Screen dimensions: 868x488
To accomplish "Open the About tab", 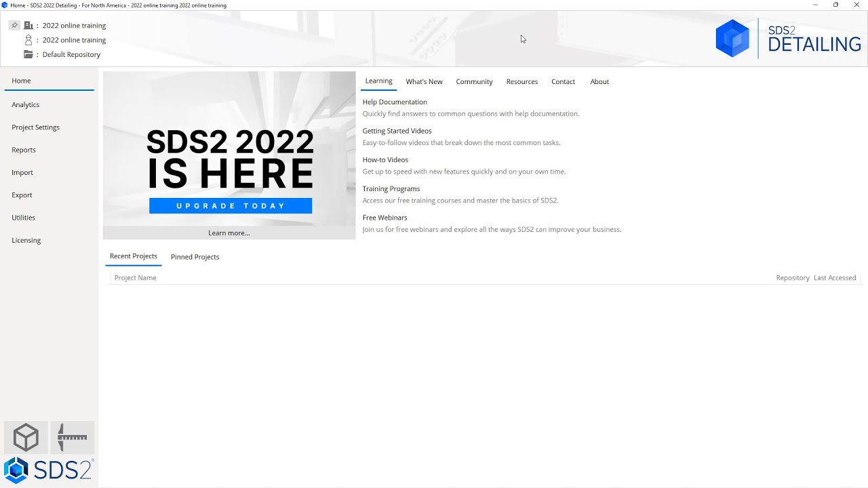I will 599,81.
